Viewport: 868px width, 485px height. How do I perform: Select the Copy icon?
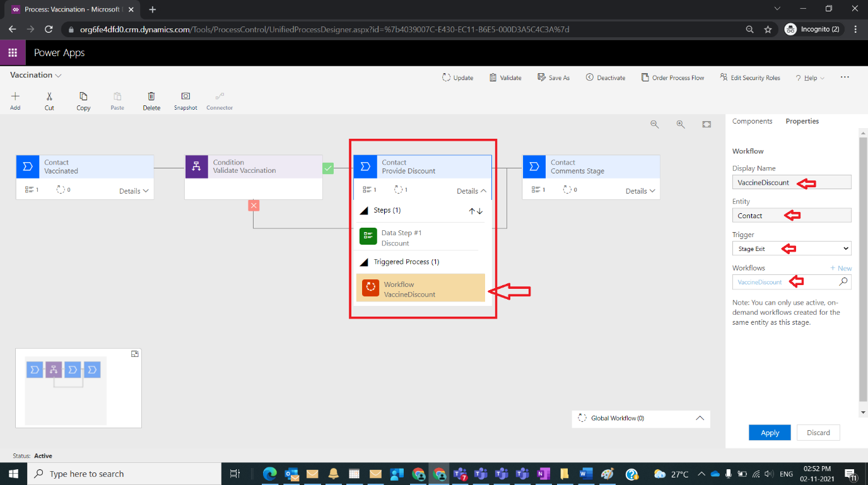[x=83, y=100]
